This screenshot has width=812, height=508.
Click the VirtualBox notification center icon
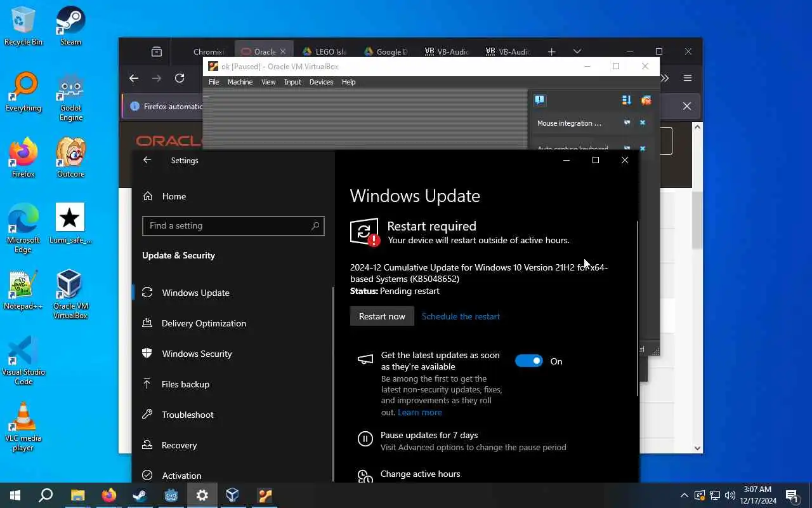click(539, 100)
